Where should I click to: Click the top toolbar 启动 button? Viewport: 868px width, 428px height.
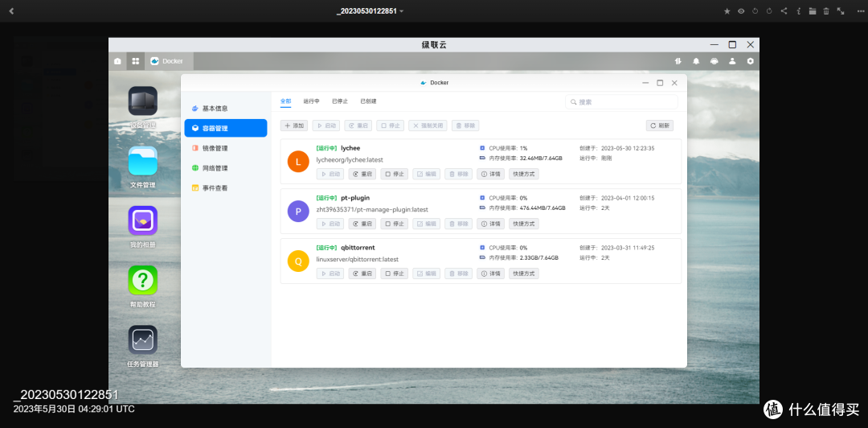326,126
